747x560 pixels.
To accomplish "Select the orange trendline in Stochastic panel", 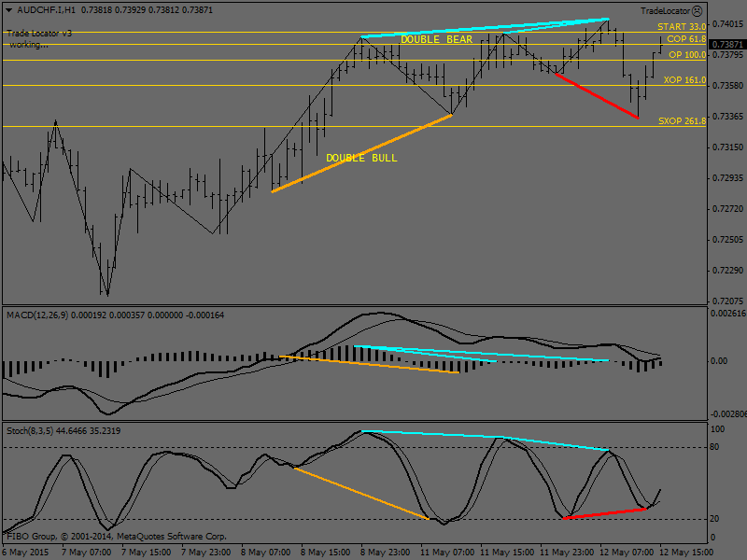I will (361, 494).
